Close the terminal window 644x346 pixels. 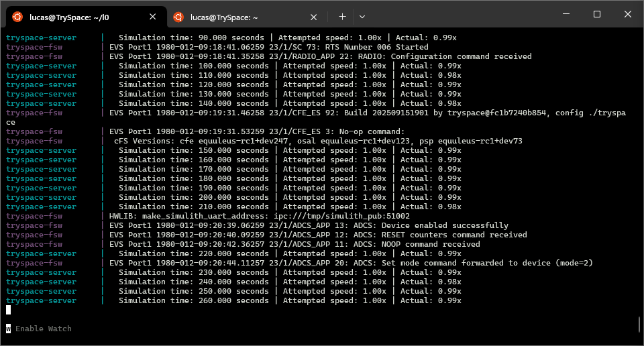point(628,14)
